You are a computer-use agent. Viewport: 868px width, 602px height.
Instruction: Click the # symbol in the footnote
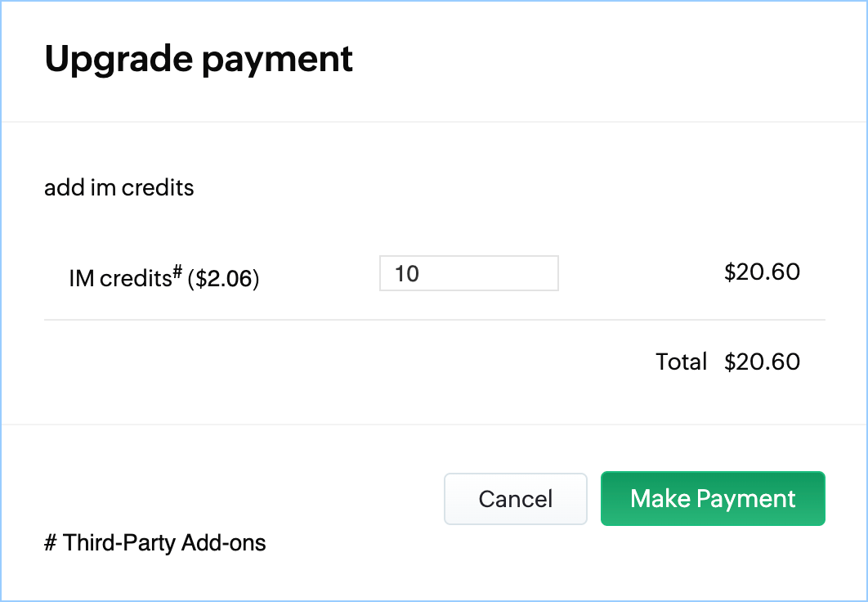pos(50,542)
